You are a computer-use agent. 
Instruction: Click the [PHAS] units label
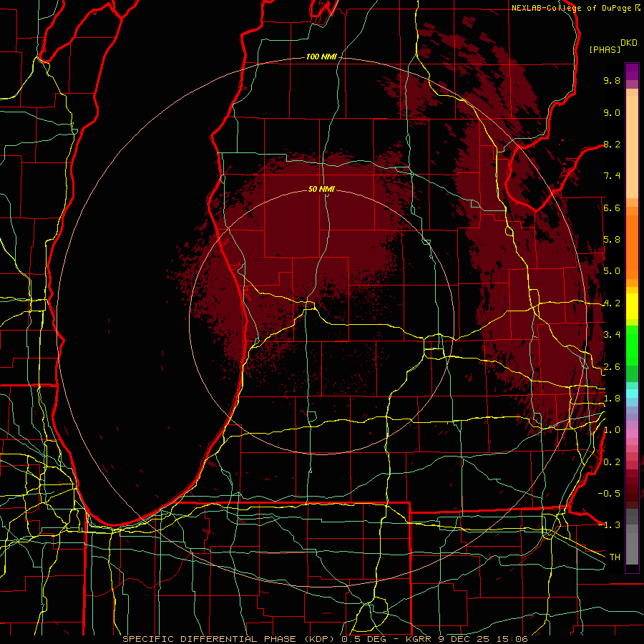pos(605,49)
